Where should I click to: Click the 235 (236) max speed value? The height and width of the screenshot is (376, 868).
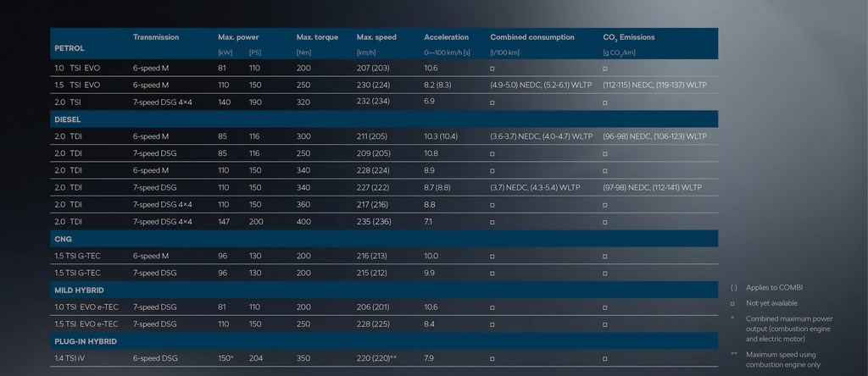tap(374, 221)
